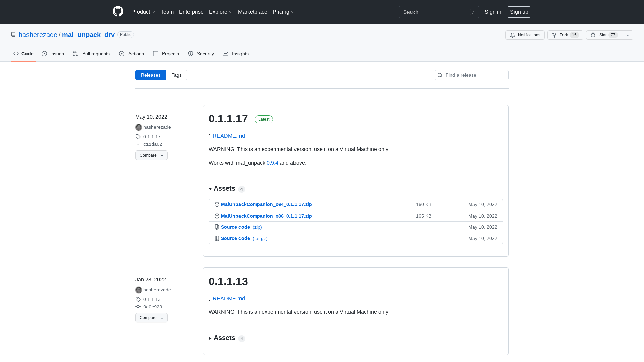Click the Notifications bell icon

tap(513, 35)
